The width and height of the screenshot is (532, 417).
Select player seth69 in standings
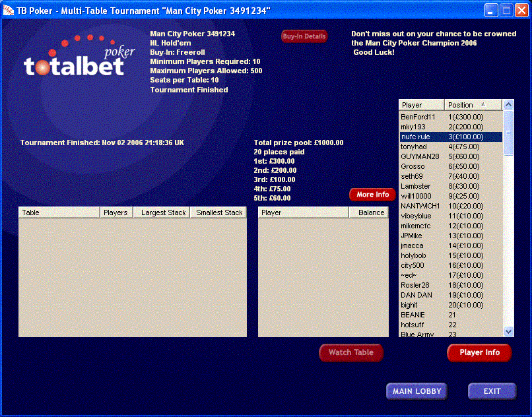coord(412,176)
